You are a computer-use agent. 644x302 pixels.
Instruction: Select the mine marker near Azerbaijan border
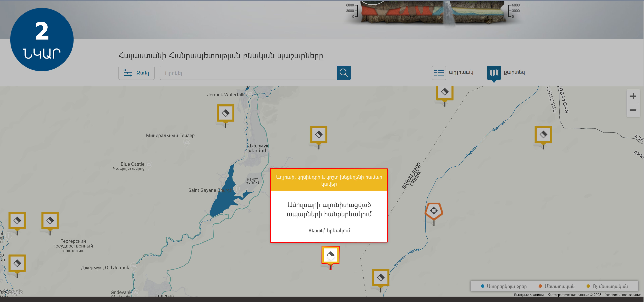543,135
